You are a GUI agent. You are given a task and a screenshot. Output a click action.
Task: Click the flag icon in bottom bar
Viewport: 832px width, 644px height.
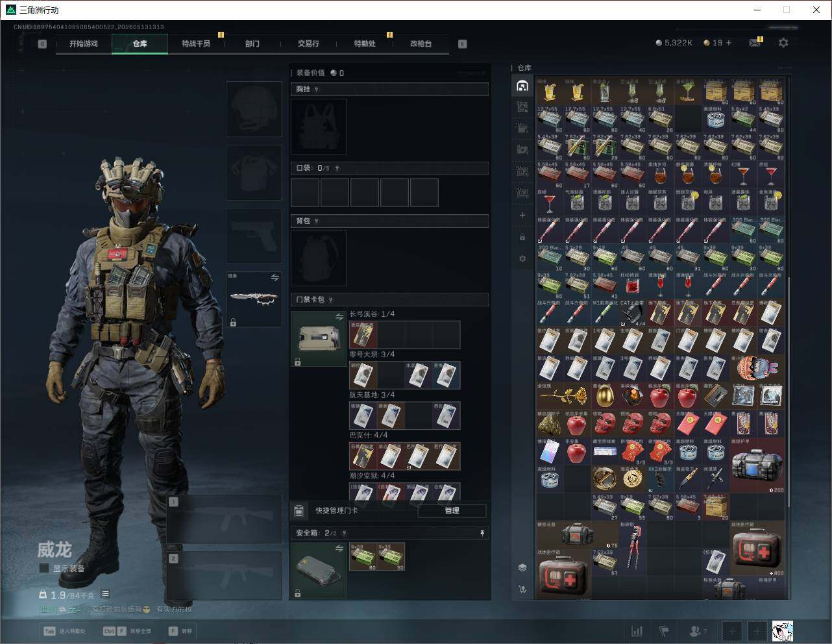663,631
